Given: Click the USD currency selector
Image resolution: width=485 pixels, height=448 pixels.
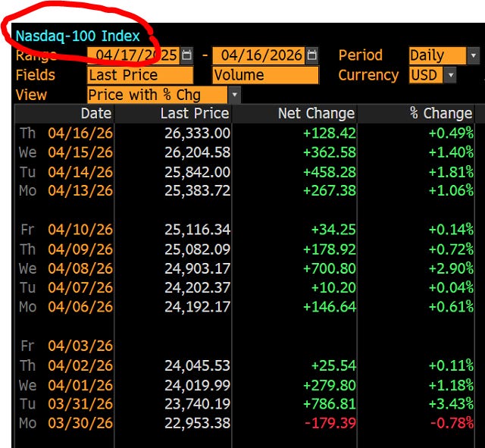Looking at the screenshot, I should coord(426,75).
